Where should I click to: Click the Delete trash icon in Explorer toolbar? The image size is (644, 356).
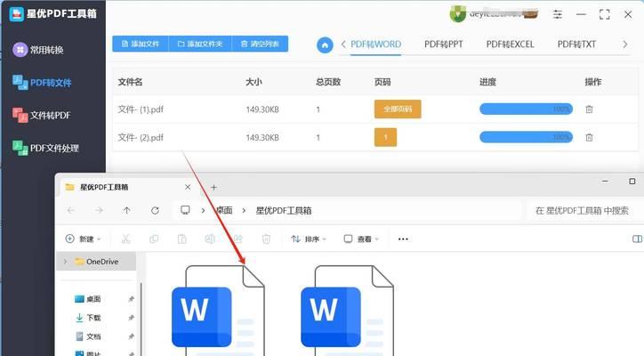266,239
